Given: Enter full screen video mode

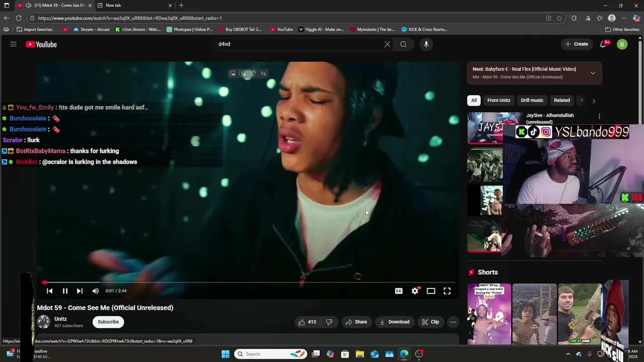Looking at the screenshot, I should pos(447,291).
